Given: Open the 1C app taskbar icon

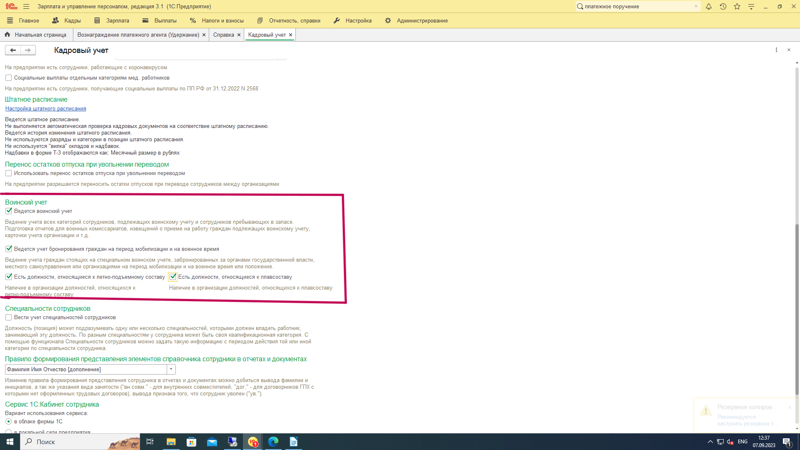Looking at the screenshot, I should tap(253, 442).
